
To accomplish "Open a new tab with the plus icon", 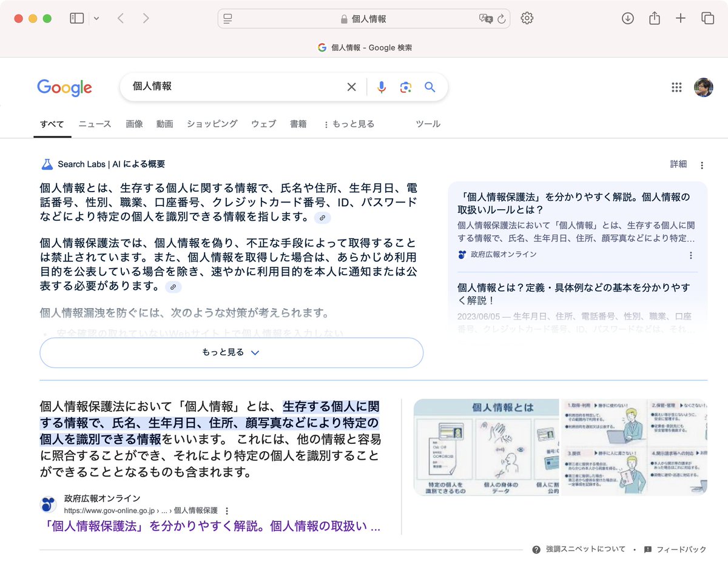I will tap(681, 18).
